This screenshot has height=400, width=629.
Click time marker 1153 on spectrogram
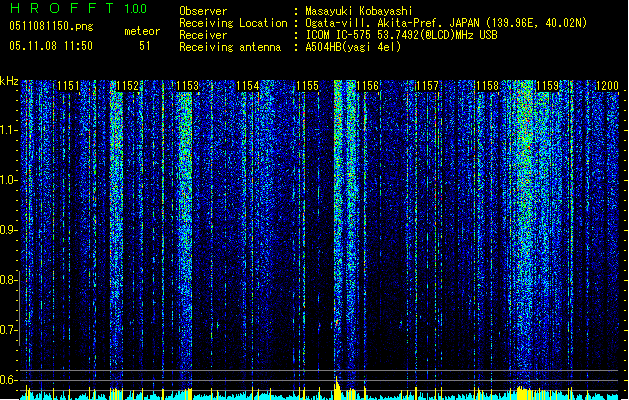[187, 86]
